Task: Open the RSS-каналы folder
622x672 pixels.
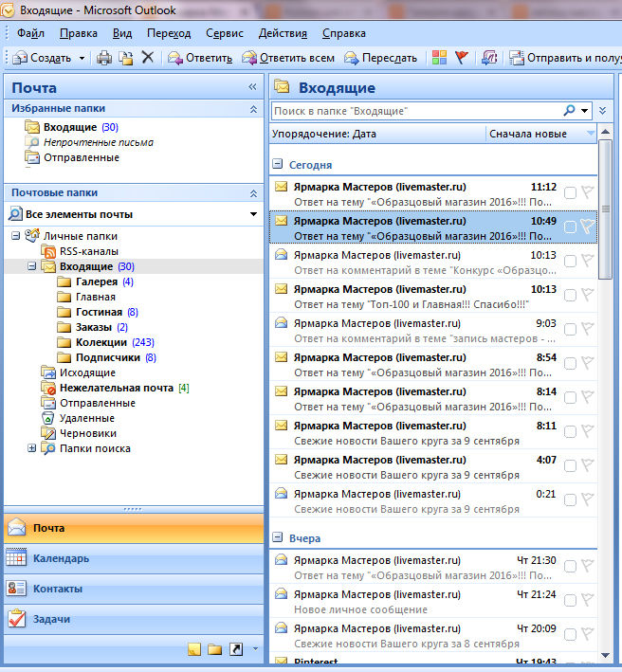Action: (89, 251)
